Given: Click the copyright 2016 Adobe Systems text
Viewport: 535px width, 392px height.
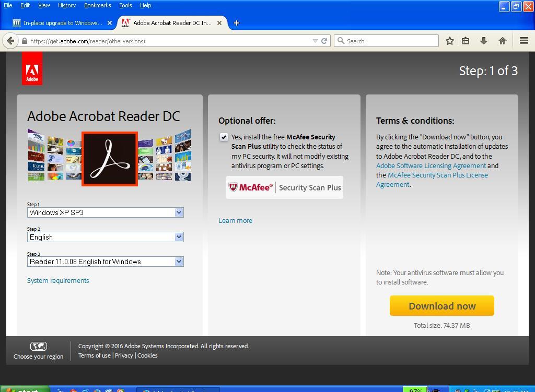Looking at the screenshot, I should point(164,346).
